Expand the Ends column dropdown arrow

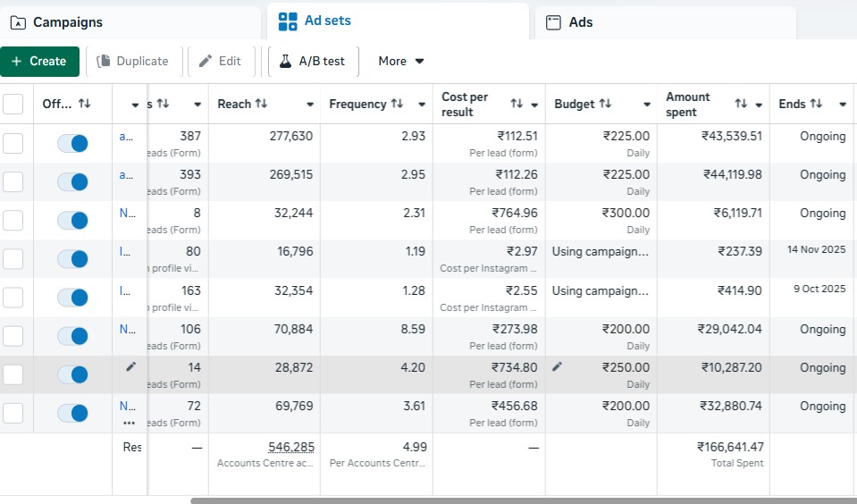pos(843,105)
